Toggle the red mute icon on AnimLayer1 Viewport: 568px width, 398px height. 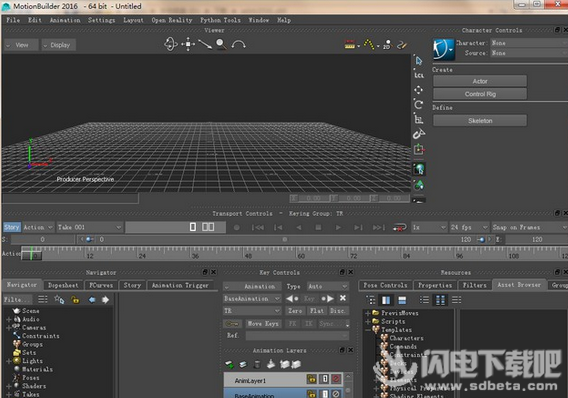tap(336, 379)
